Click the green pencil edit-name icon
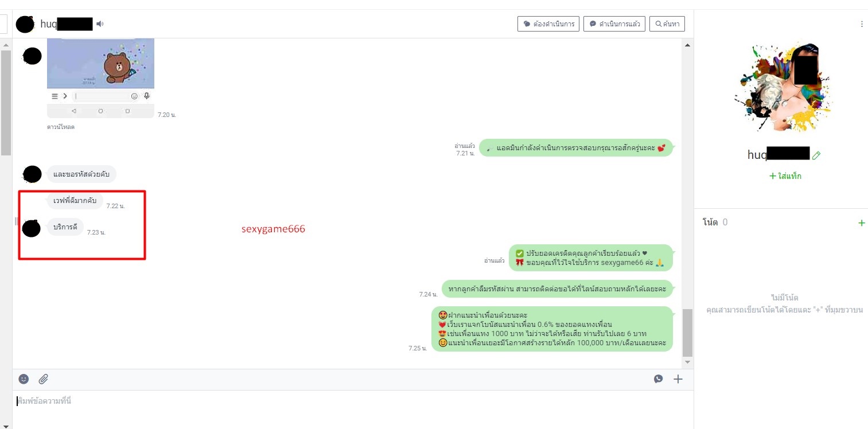This screenshot has width=868, height=429. (x=816, y=155)
